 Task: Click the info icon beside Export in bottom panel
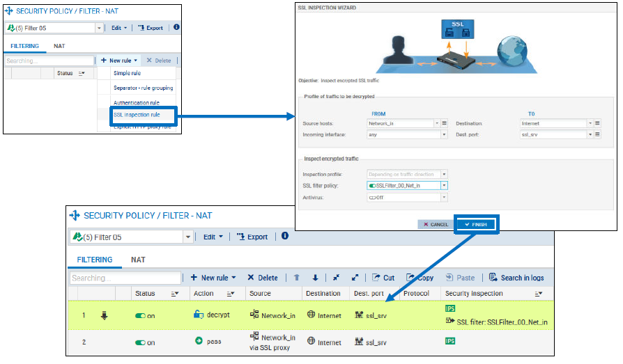point(284,237)
